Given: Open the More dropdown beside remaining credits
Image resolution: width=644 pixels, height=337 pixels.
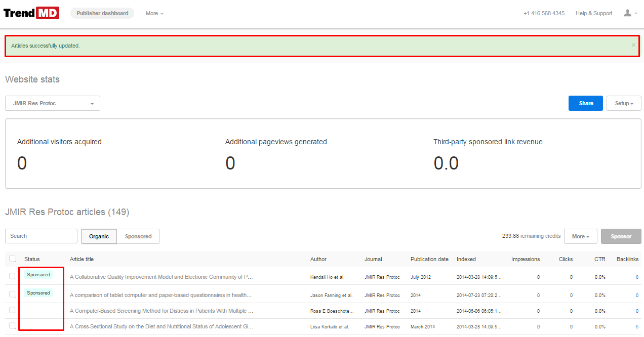Looking at the screenshot, I should [580, 236].
